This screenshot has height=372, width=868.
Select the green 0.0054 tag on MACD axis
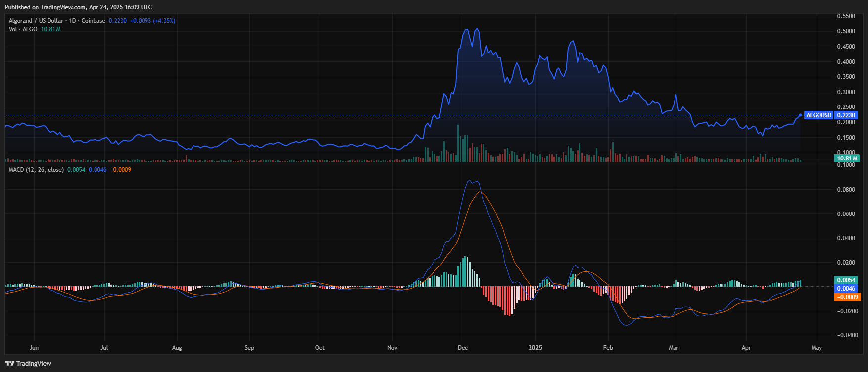click(x=846, y=280)
